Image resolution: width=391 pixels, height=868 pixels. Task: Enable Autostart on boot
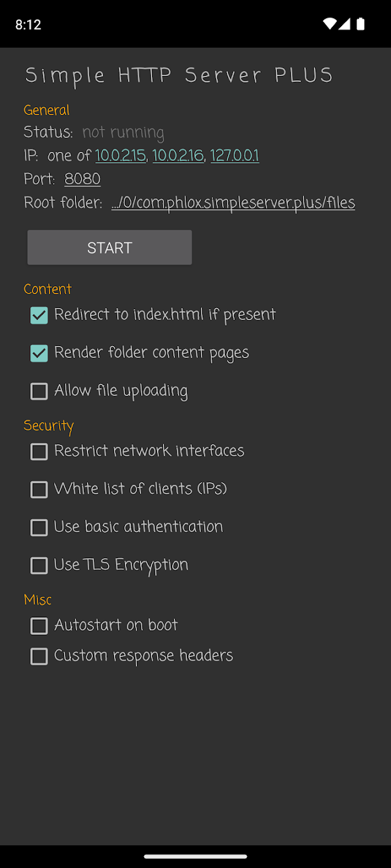tap(39, 626)
